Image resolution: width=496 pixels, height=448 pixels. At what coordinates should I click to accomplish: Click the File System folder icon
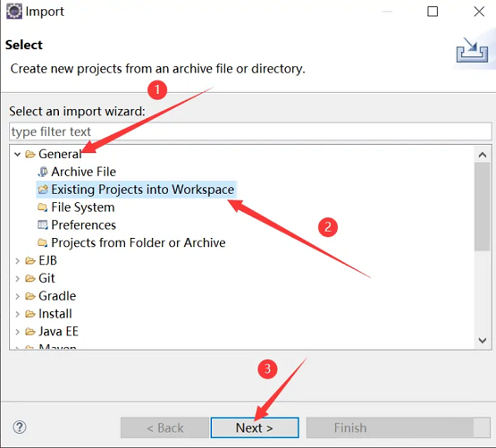click(43, 207)
